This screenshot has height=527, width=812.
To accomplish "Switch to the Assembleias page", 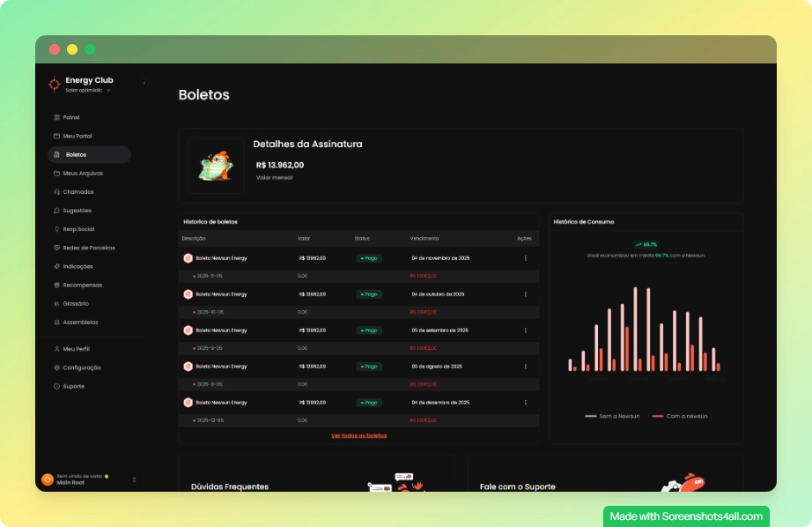I will coord(80,323).
